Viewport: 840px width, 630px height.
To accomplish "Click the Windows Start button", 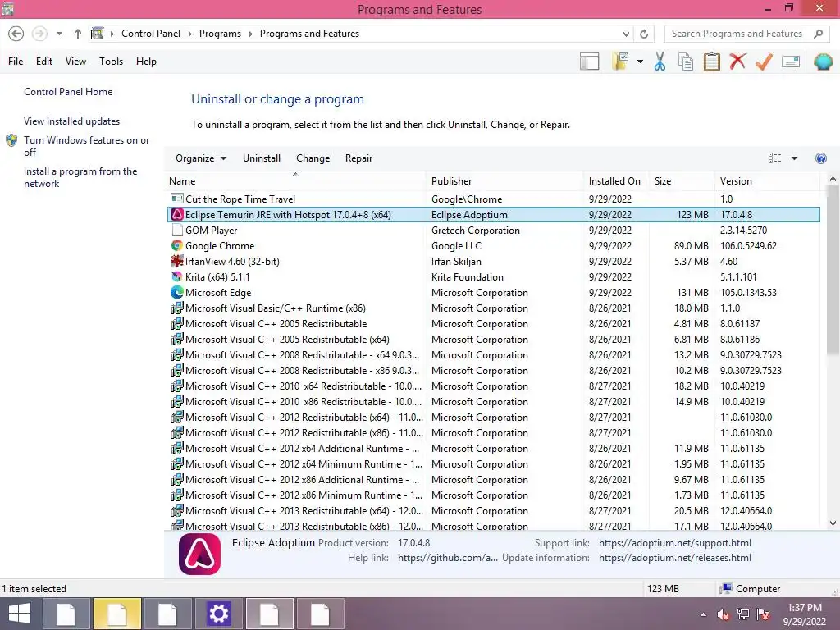I will click(20, 614).
